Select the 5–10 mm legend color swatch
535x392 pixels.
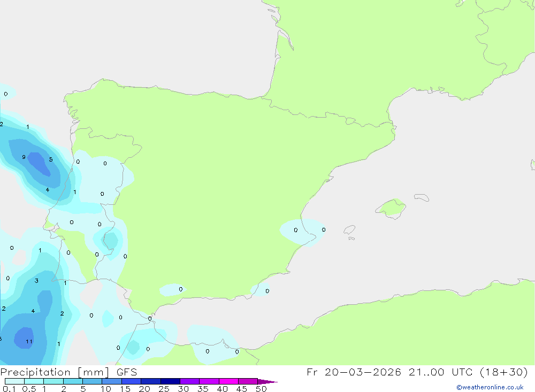click(92, 381)
